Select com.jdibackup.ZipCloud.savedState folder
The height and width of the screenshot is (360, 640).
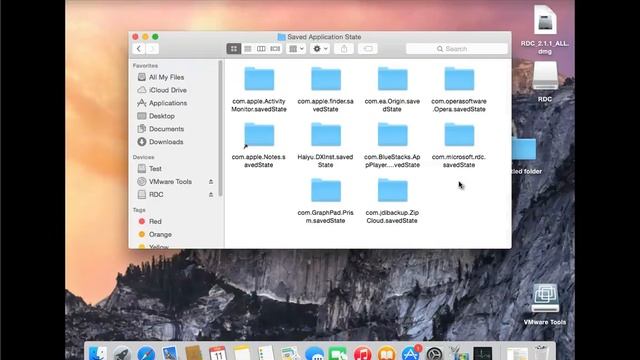click(392, 201)
